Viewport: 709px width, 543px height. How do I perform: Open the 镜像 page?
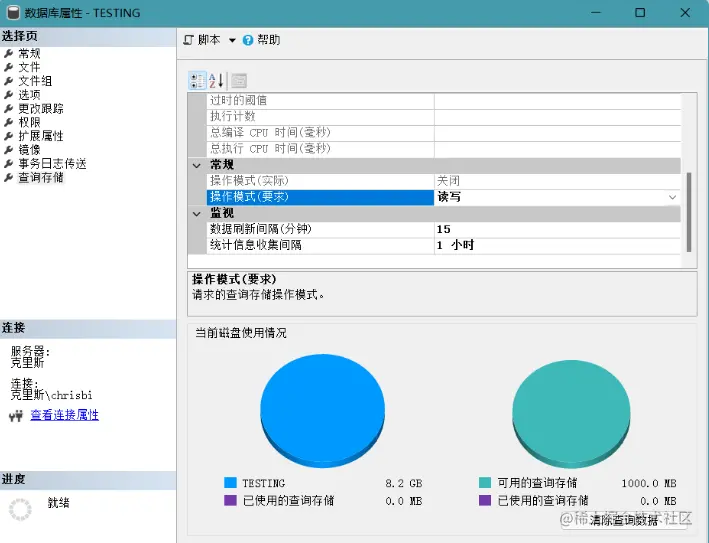click(x=29, y=150)
